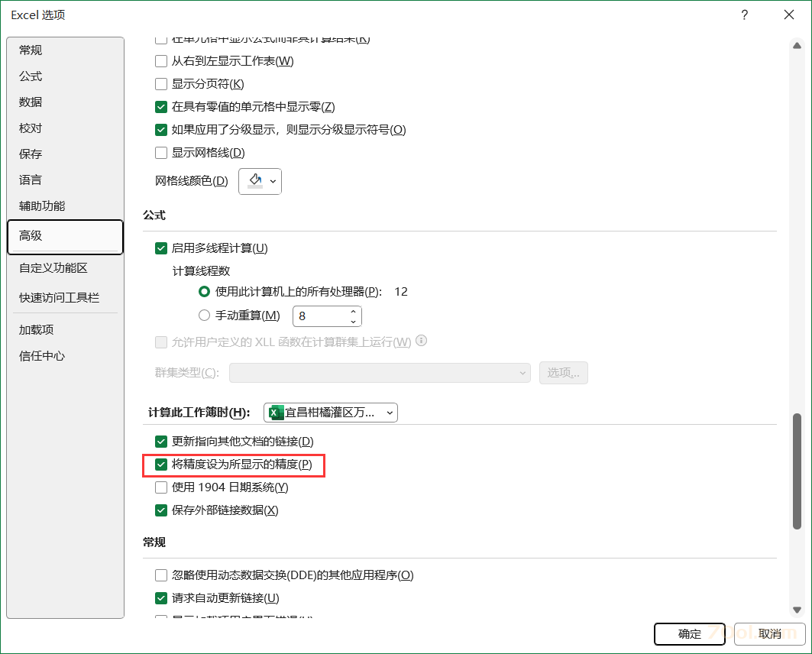Enable 从右到左显示工作表 checkbox
Image resolution: width=812 pixels, height=654 pixels.
tap(161, 61)
